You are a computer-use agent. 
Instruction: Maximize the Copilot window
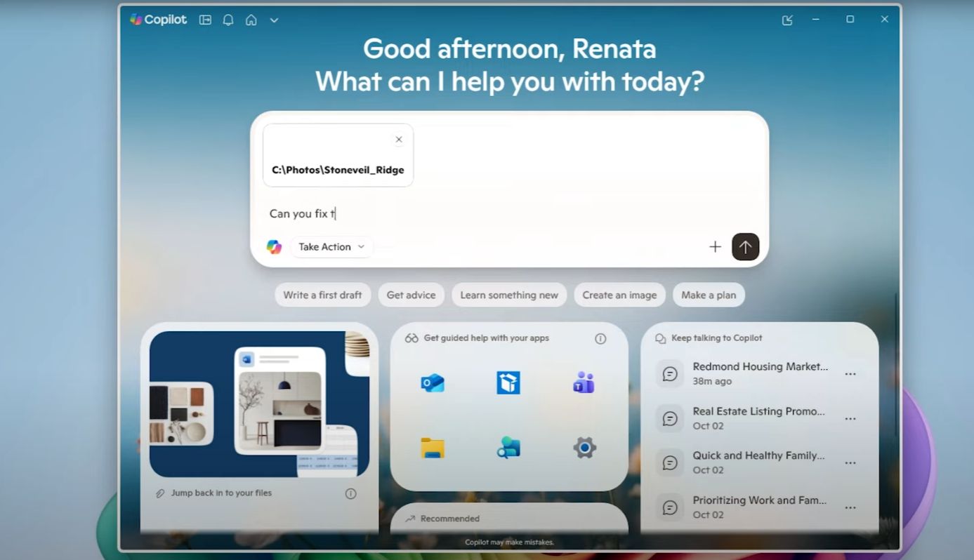pyautogui.click(x=850, y=20)
